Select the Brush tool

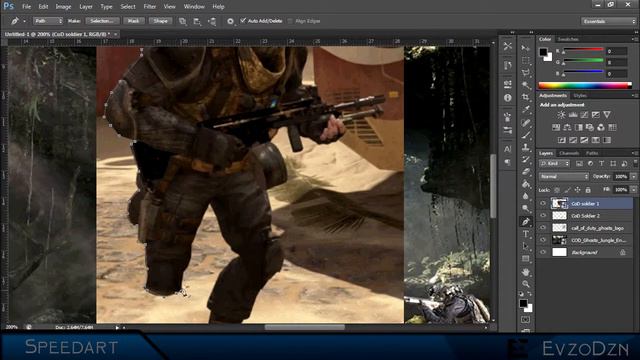tap(526, 135)
